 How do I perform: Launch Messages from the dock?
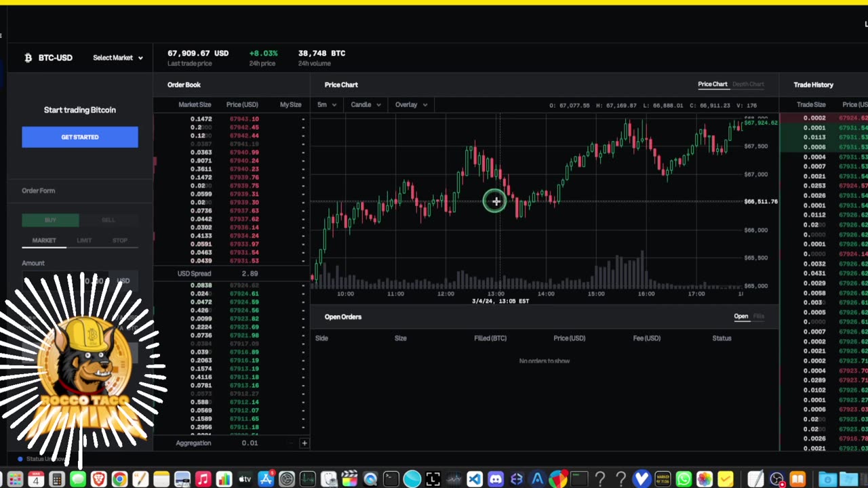pos(78,479)
